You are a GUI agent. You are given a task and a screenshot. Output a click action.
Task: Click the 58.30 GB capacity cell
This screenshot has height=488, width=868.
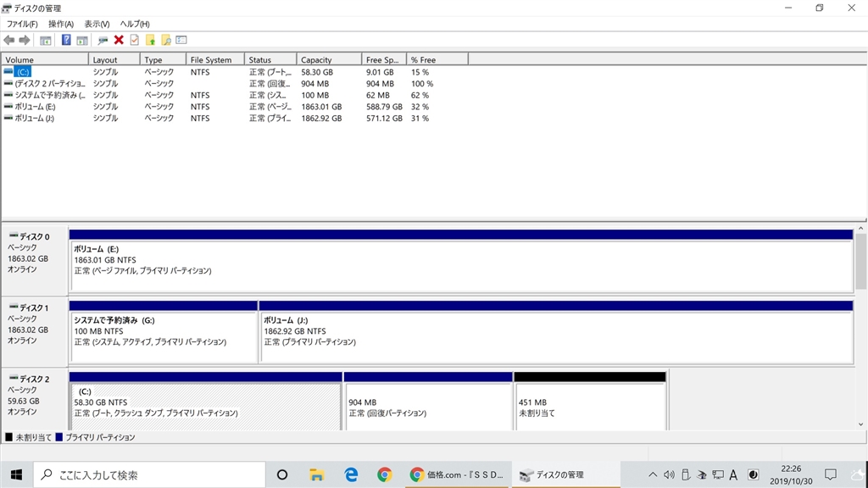pyautogui.click(x=317, y=72)
